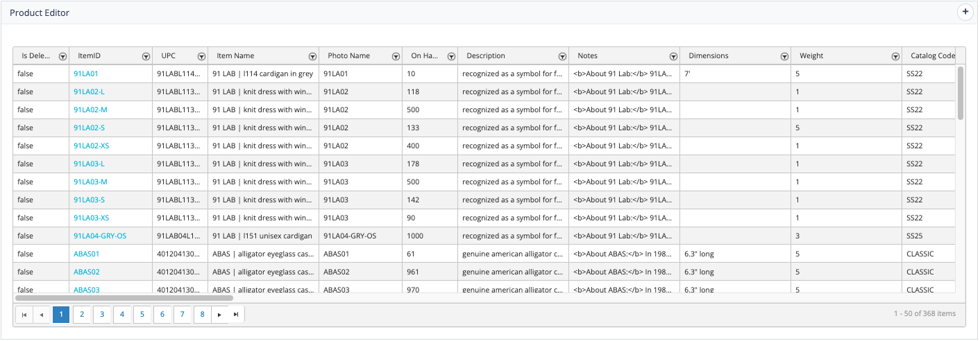Go to page 8

click(202, 315)
